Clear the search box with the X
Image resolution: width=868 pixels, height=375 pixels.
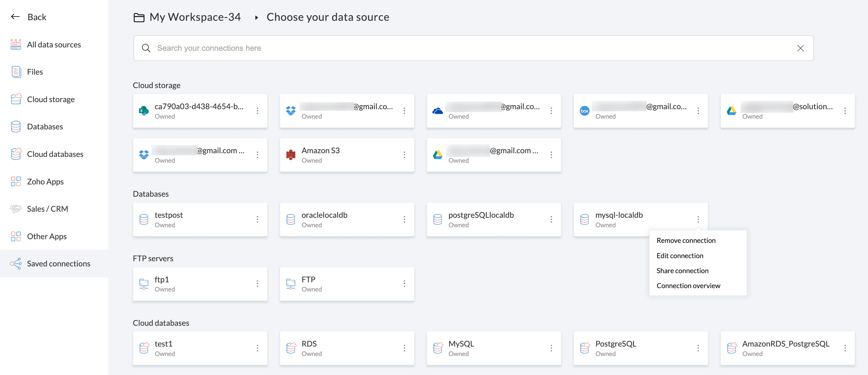pos(800,48)
